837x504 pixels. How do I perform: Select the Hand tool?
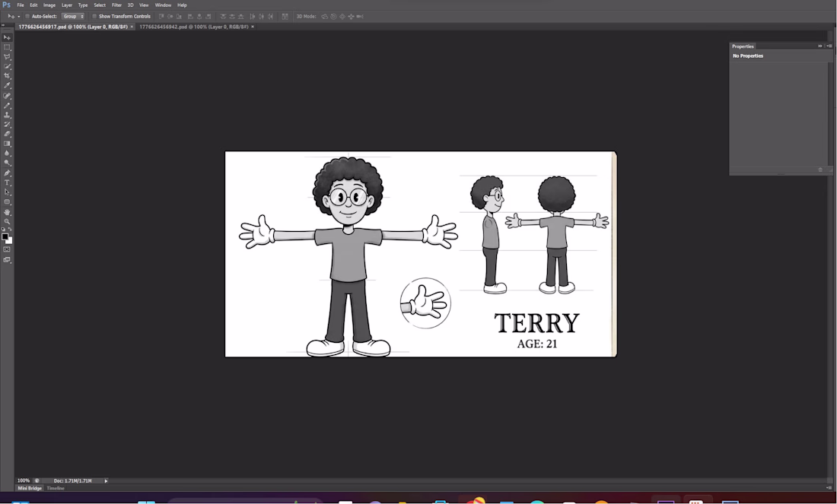tap(7, 212)
